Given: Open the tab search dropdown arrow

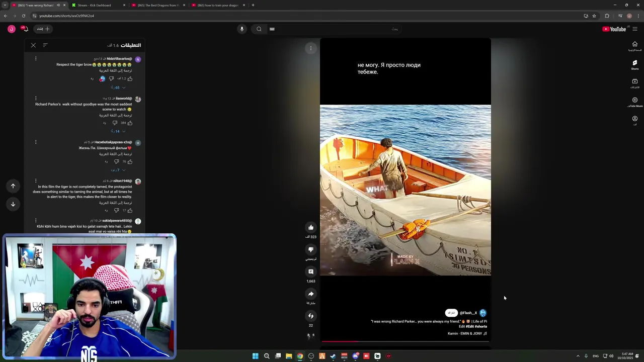Looking at the screenshot, I should [5, 5].
